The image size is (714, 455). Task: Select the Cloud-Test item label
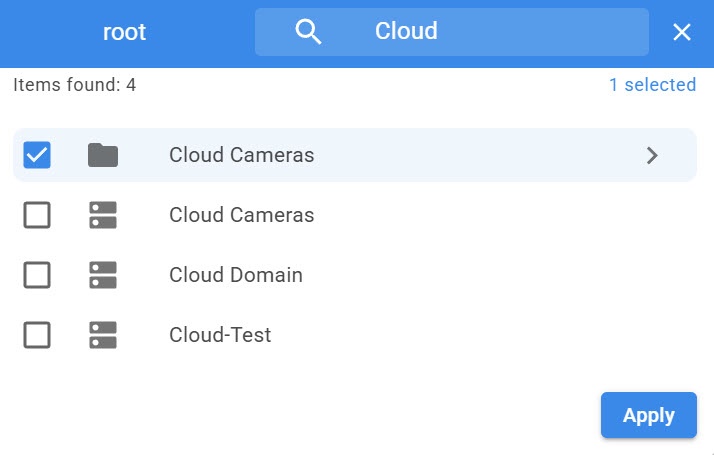220,335
